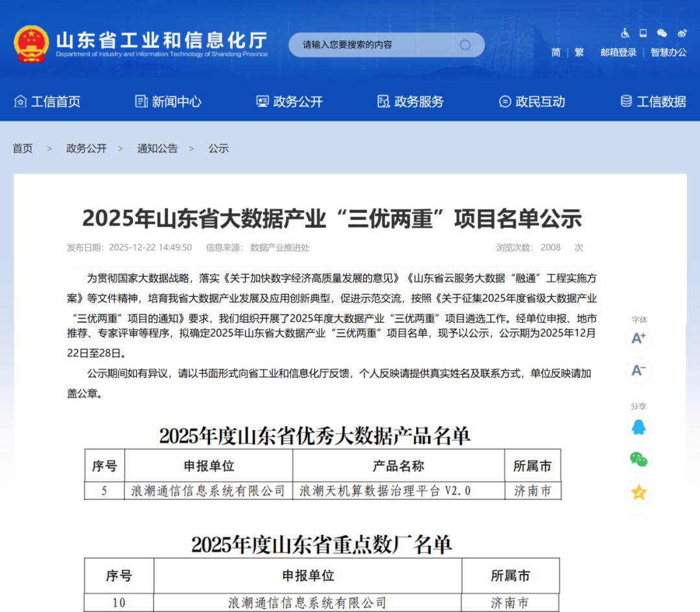The image size is (700, 612).
Task: Decrease font size with the A- button
Action: 638,371
